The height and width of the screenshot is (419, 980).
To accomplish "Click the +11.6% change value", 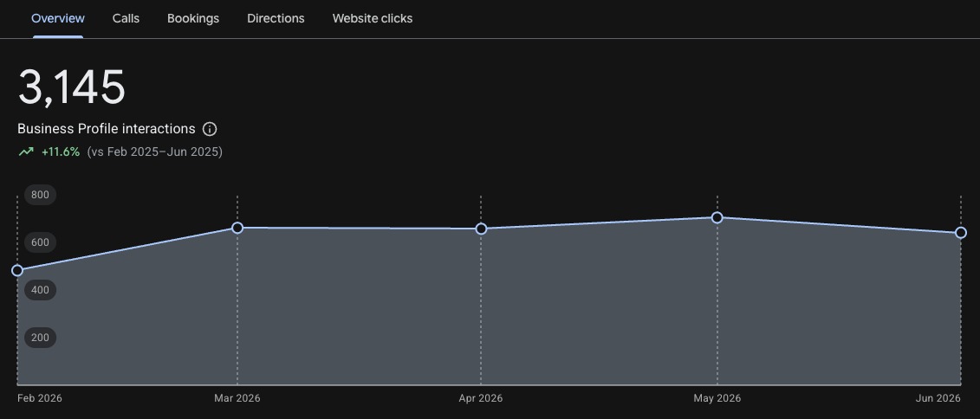I will [61, 151].
